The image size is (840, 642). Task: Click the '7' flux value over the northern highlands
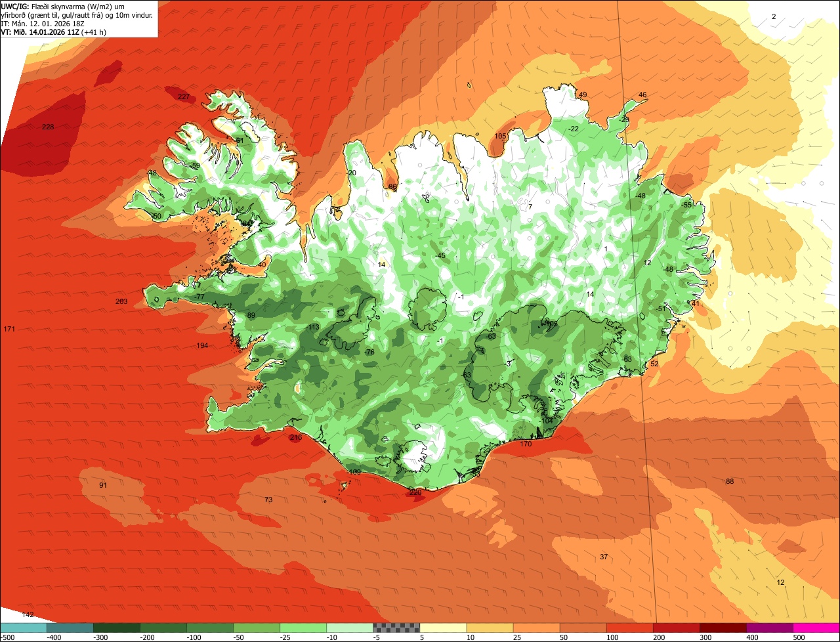pos(530,207)
